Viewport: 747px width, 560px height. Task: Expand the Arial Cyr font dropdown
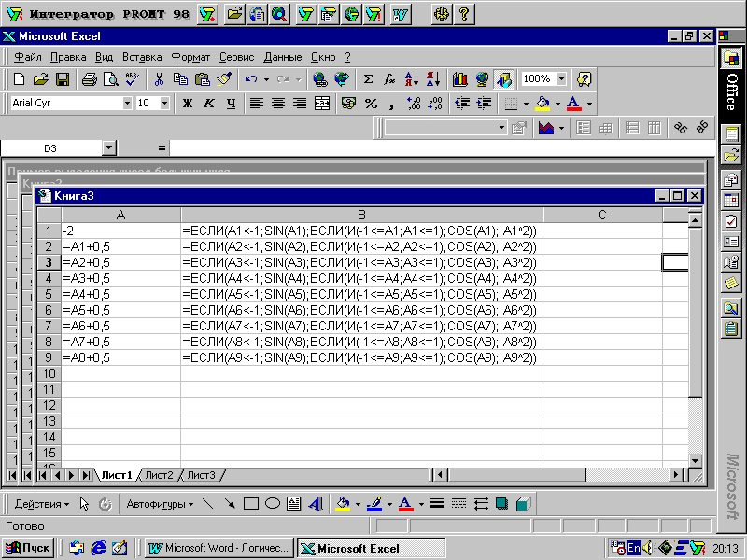click(127, 103)
